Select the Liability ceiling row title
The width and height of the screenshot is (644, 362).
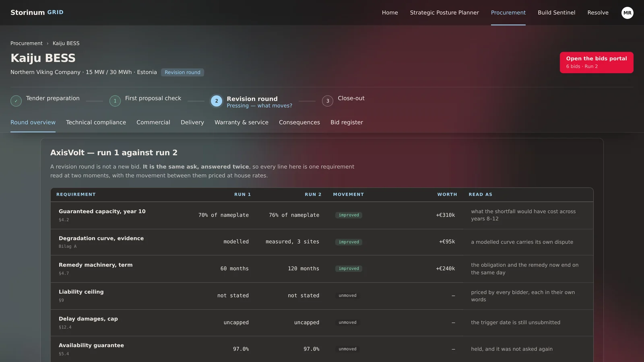[81, 292]
